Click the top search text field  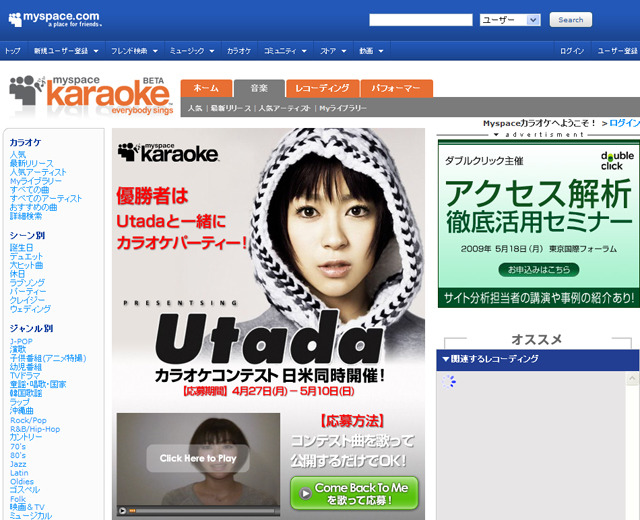coord(421,20)
